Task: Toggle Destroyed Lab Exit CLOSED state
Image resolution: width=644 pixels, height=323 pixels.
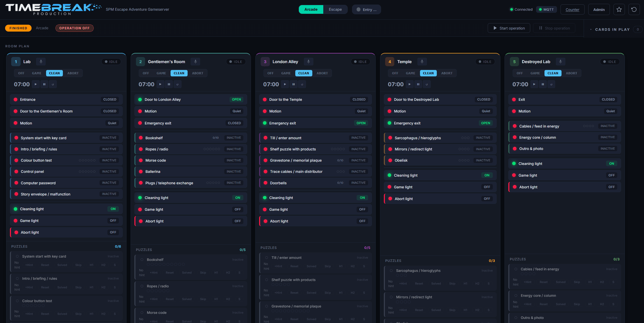Action: [608, 100]
